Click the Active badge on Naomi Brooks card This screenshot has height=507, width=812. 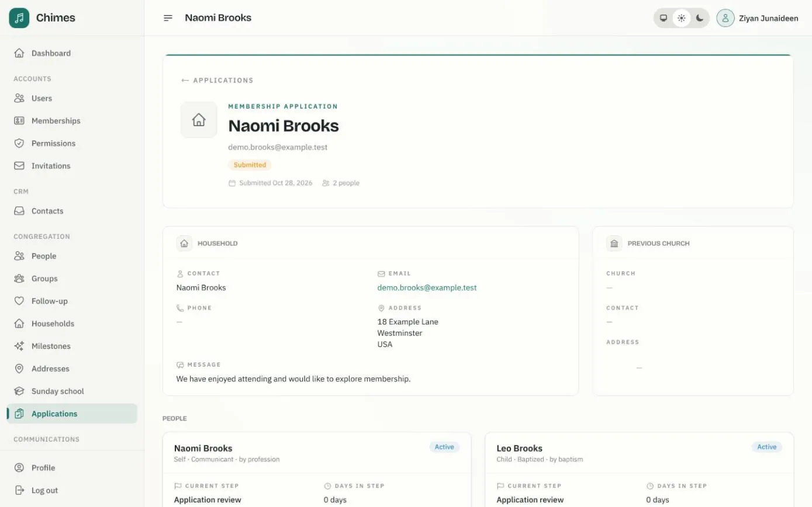[444, 447]
